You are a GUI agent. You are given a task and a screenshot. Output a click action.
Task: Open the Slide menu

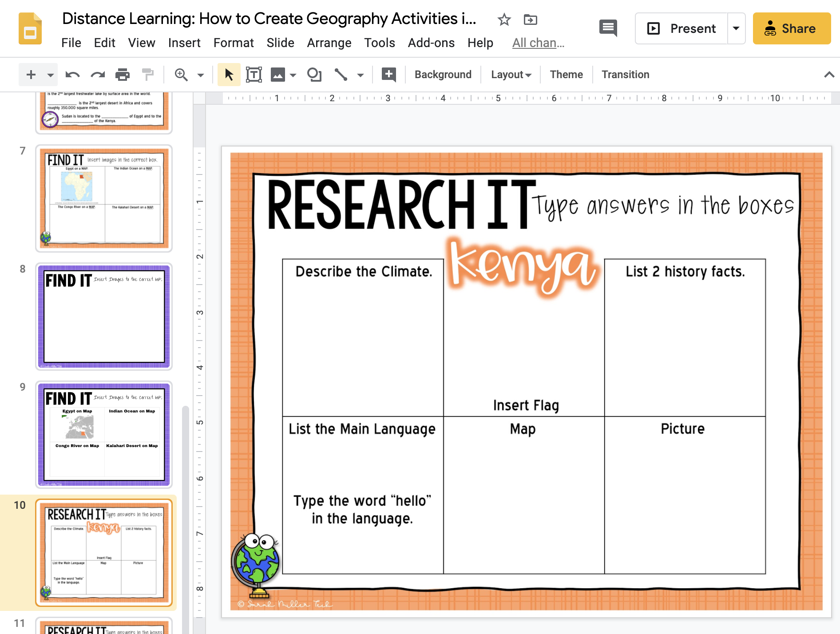(x=280, y=43)
